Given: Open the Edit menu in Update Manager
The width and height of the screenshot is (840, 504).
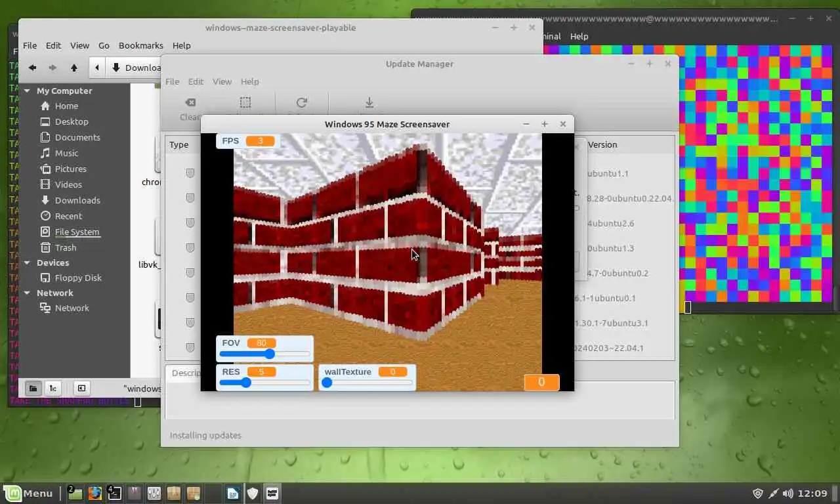Looking at the screenshot, I should [196, 81].
